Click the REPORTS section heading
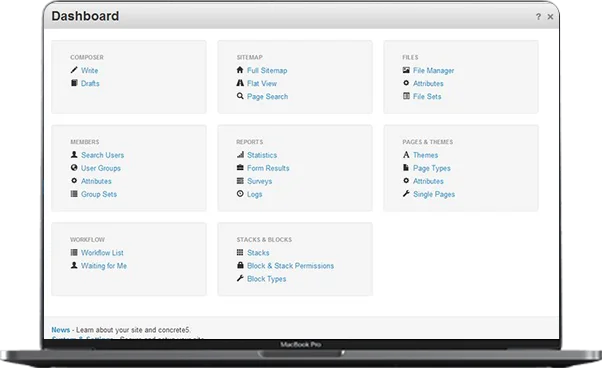 tap(250, 142)
